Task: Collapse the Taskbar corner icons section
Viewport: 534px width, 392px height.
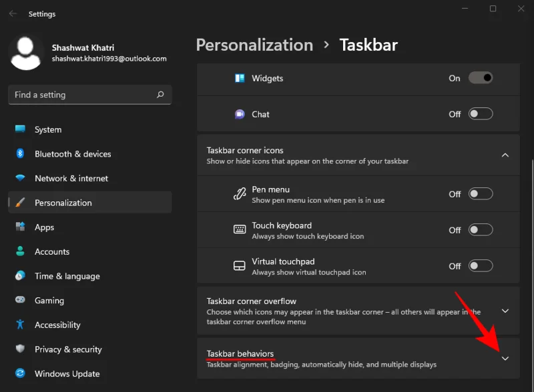Action: (505, 155)
